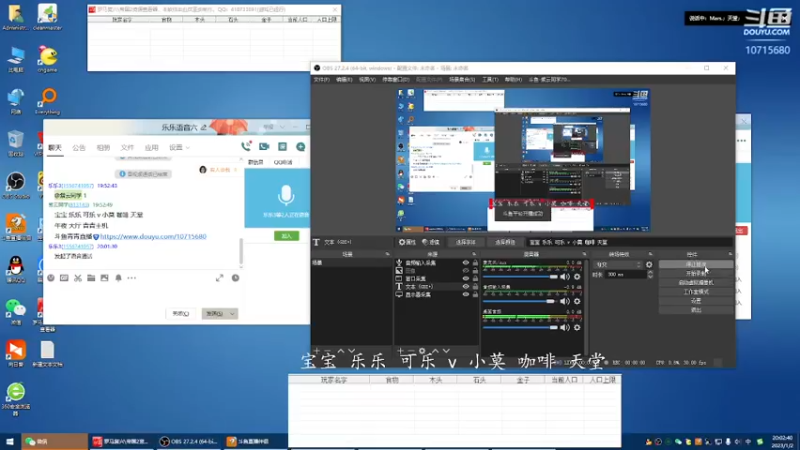
Task: Pop out the 控件 dock panel
Action: pos(730,254)
